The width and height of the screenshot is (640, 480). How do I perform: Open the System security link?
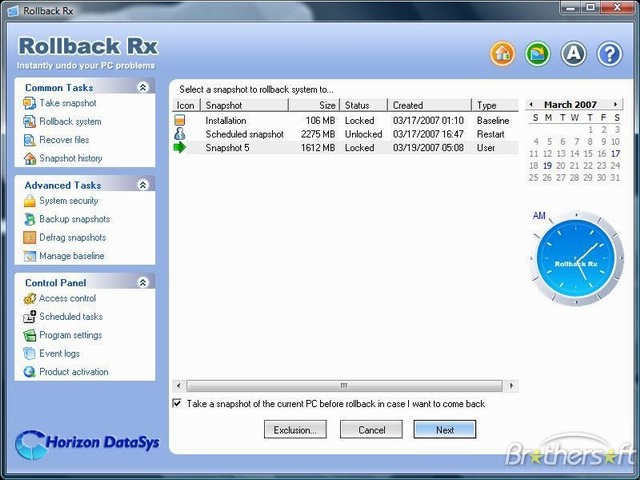click(69, 201)
